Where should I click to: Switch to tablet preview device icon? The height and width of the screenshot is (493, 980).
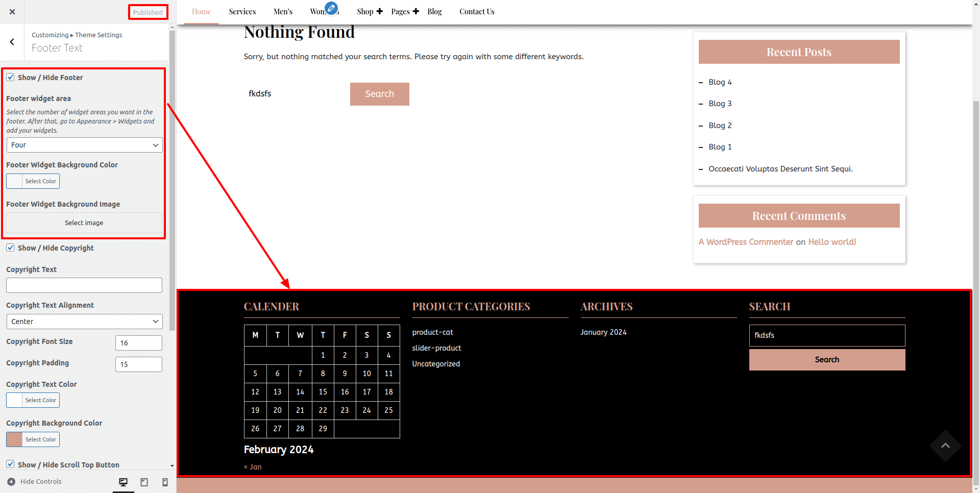tap(144, 482)
